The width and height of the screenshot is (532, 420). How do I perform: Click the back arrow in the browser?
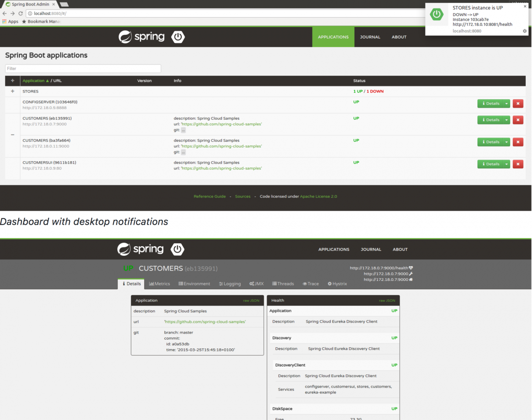click(x=4, y=13)
